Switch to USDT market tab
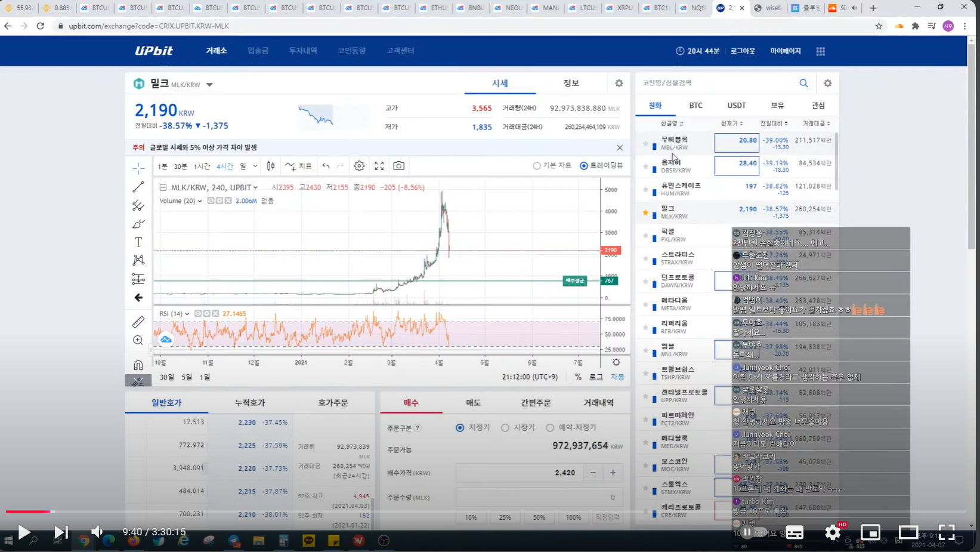 [x=737, y=105]
